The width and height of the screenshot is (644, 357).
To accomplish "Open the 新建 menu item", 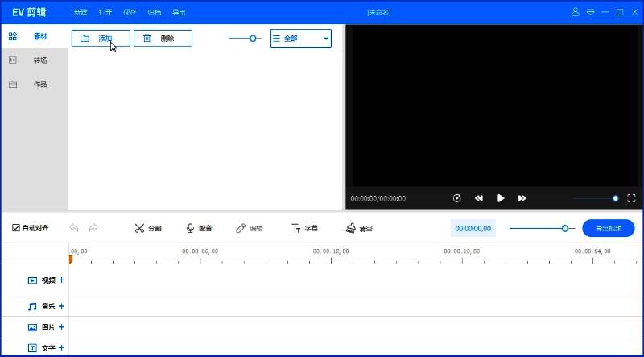I will (x=80, y=12).
